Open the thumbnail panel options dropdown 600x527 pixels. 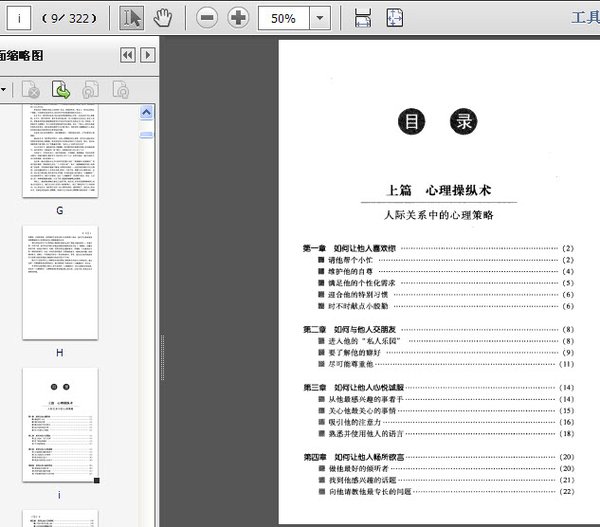pyautogui.click(x=5, y=89)
